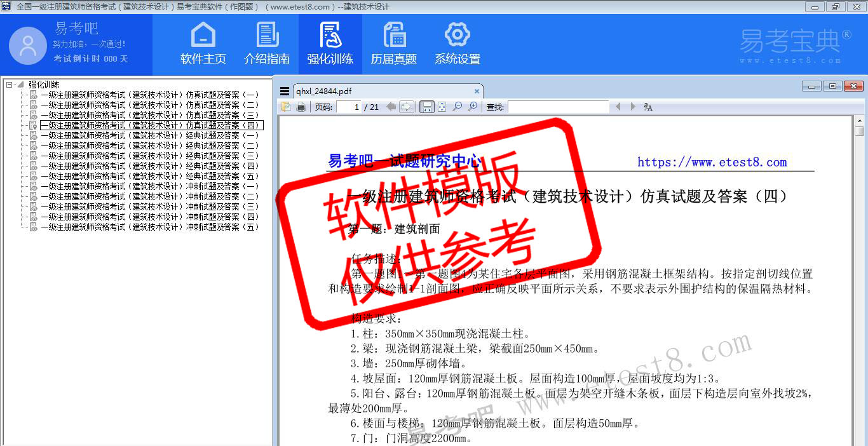Screen dimensions: 868x446
Task: Collapse the 强化训练 tree root node
Action: click(10, 84)
